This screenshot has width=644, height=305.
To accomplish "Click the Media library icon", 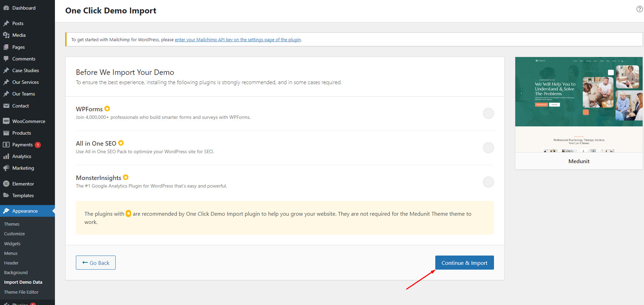I will tap(6, 35).
